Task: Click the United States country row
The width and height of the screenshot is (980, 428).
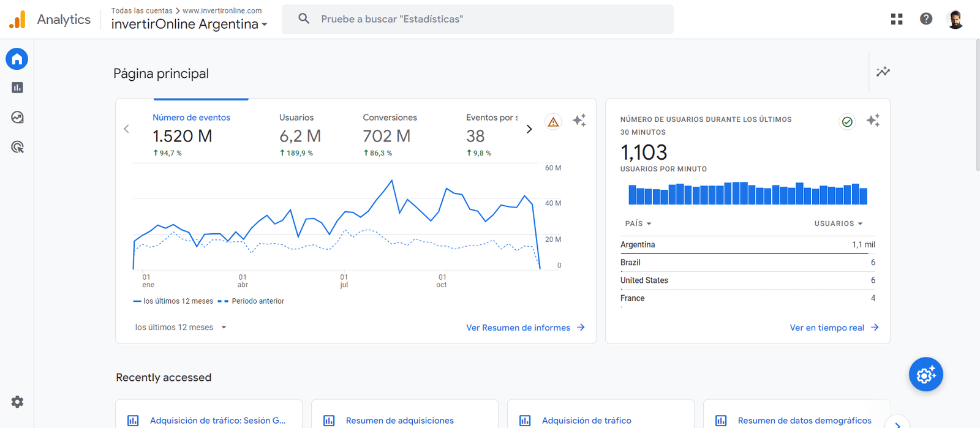Action: 748,280
